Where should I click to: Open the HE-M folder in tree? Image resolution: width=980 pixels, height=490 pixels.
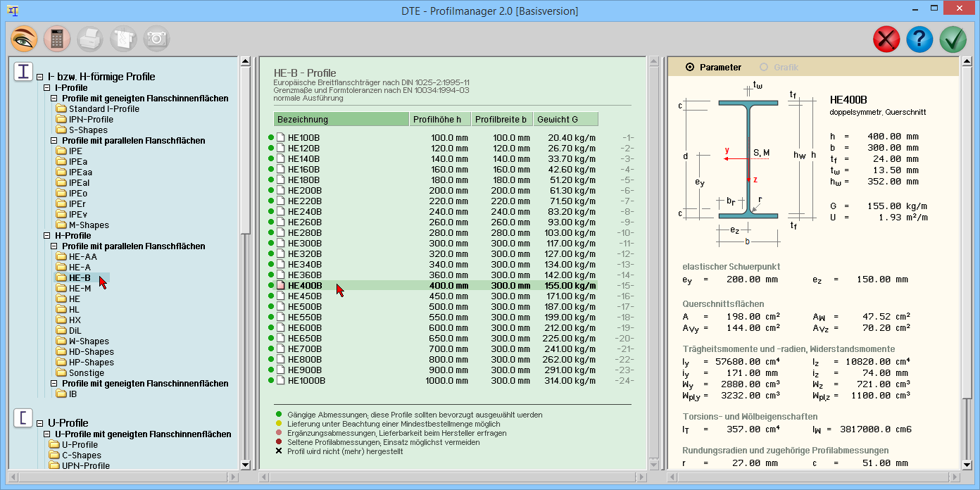click(80, 289)
